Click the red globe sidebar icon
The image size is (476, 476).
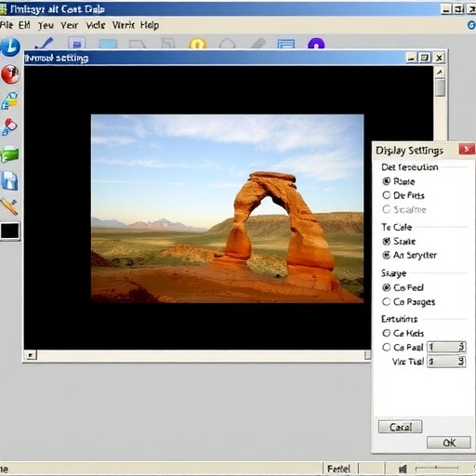tap(10, 74)
